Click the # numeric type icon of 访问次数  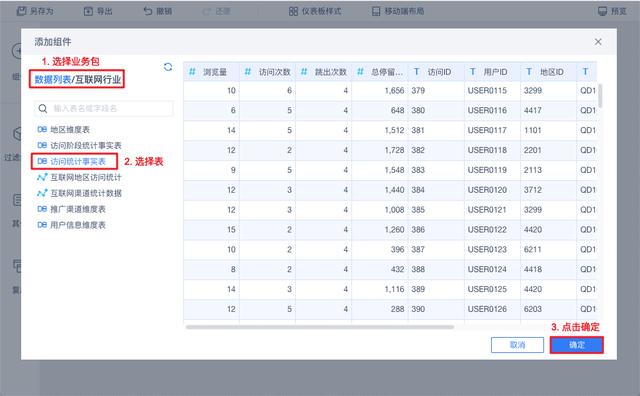[248, 72]
